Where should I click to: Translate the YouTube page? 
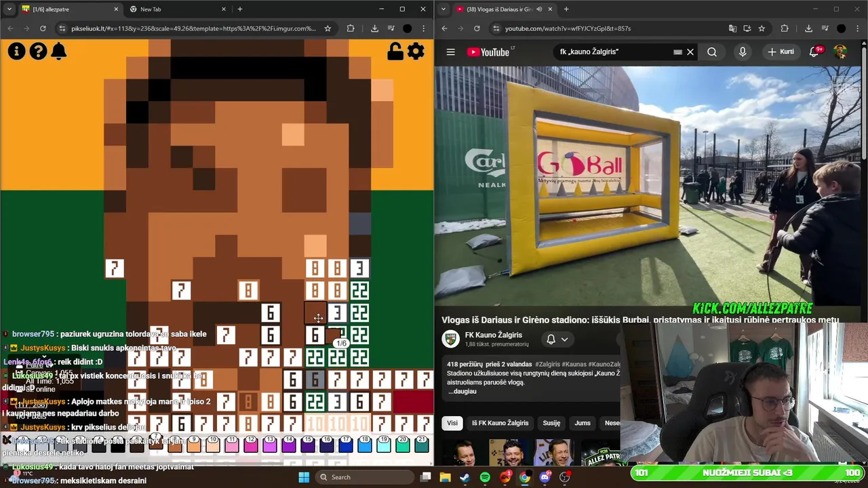pyautogui.click(x=732, y=28)
